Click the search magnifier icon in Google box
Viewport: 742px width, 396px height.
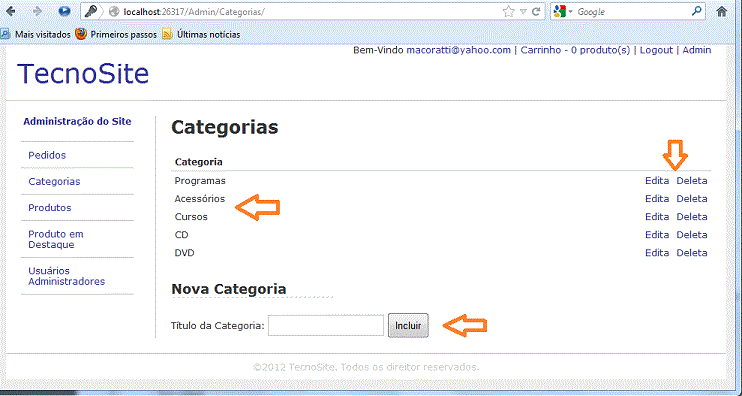(x=697, y=11)
